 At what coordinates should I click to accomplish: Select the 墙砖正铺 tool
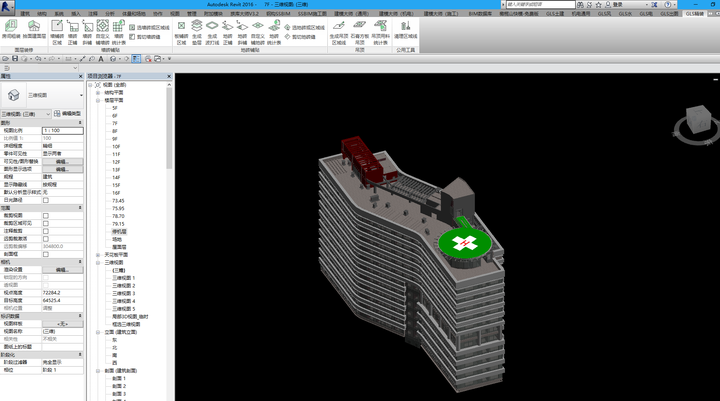point(73,32)
